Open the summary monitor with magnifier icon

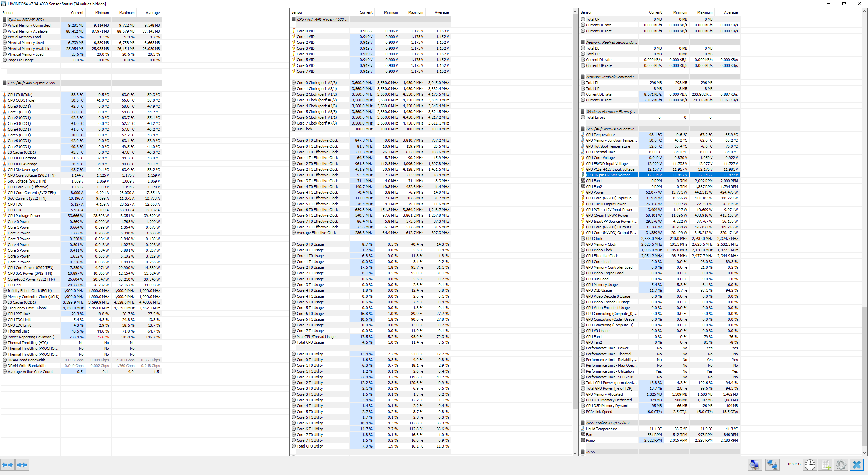[754, 464]
